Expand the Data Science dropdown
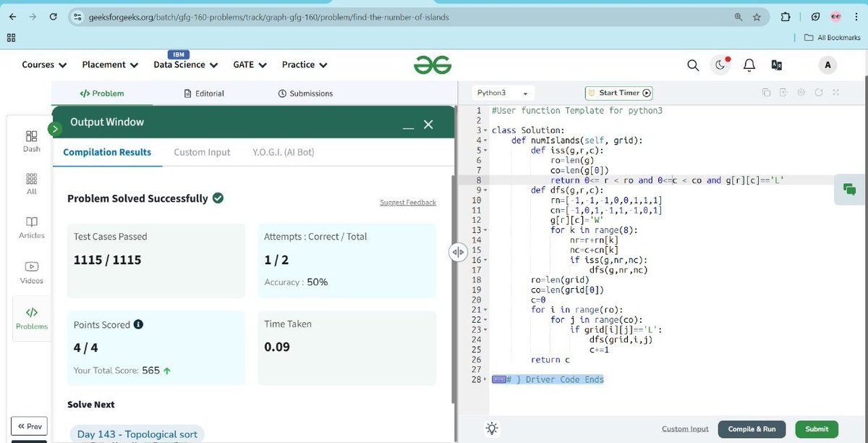The height and width of the screenshot is (443, 868). point(186,64)
